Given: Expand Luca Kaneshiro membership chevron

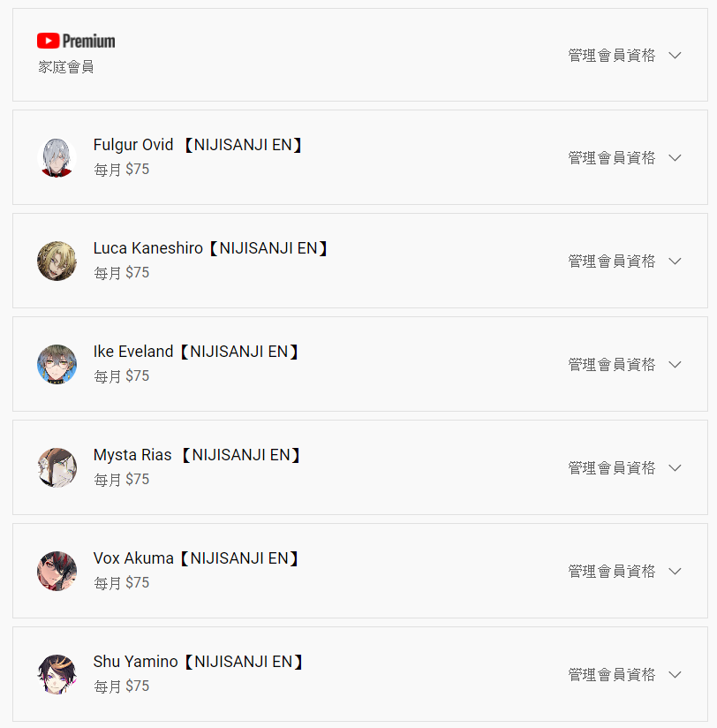Looking at the screenshot, I should pyautogui.click(x=675, y=261).
